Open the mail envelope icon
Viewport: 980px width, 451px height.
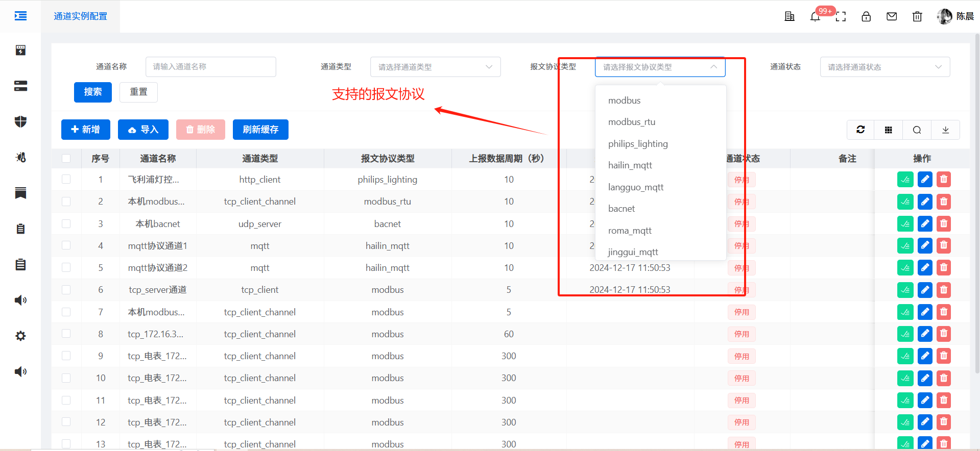click(892, 16)
